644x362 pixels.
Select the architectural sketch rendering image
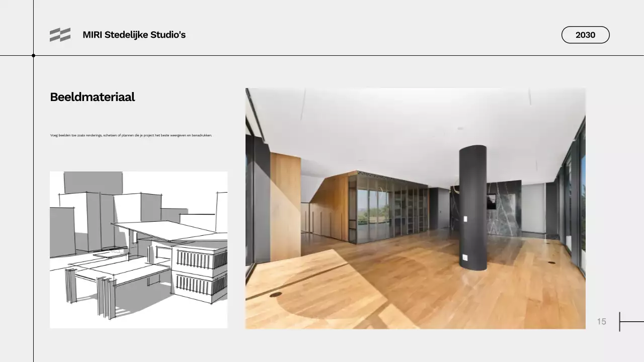tap(138, 249)
